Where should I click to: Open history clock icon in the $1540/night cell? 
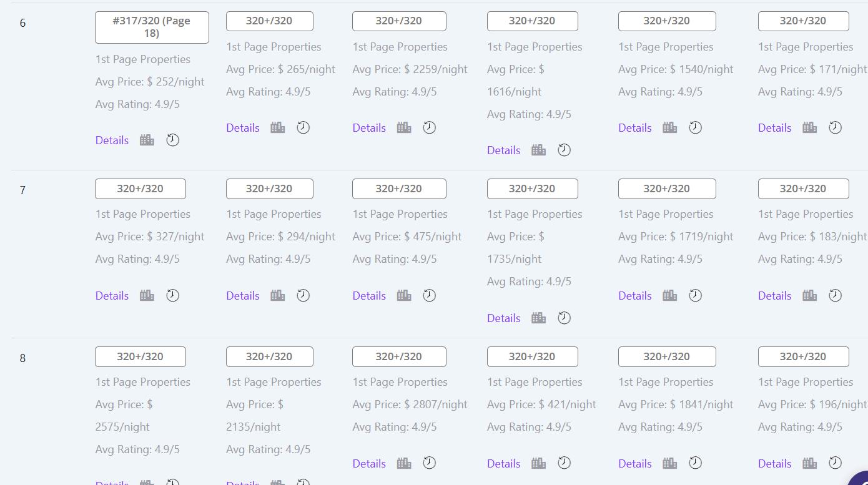click(x=696, y=127)
